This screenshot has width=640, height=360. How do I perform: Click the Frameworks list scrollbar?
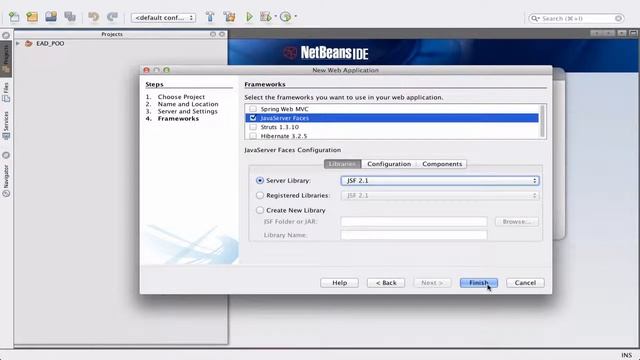(x=542, y=121)
